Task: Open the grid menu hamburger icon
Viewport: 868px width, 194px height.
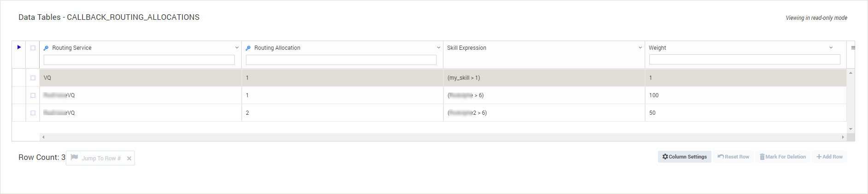Action: (x=853, y=48)
